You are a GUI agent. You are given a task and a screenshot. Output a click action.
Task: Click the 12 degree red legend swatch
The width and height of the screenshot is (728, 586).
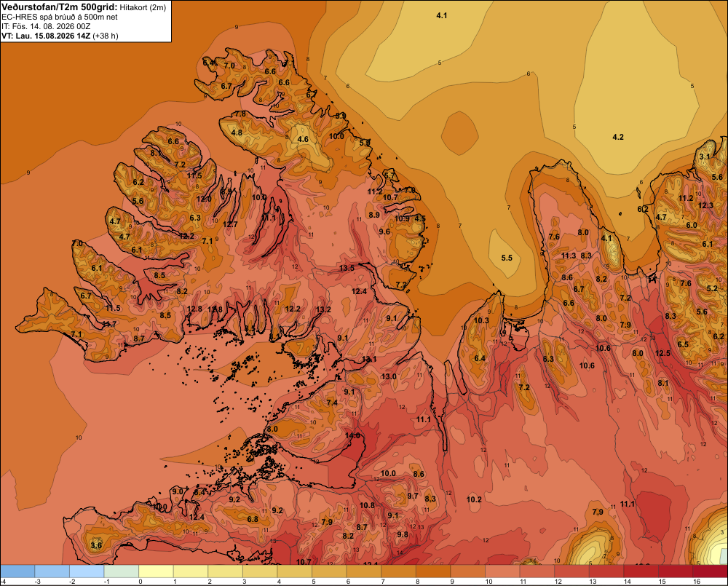pos(572,571)
